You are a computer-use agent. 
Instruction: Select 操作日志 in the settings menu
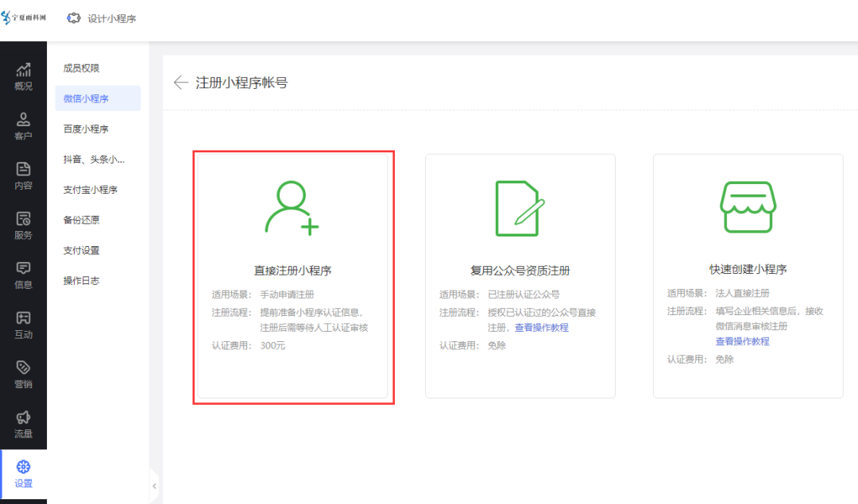coord(81,280)
